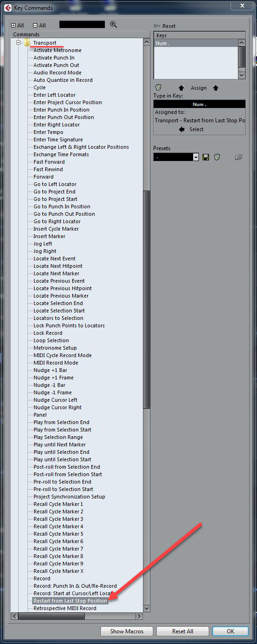
Task: Select the Cycle command
Action: 40,87
